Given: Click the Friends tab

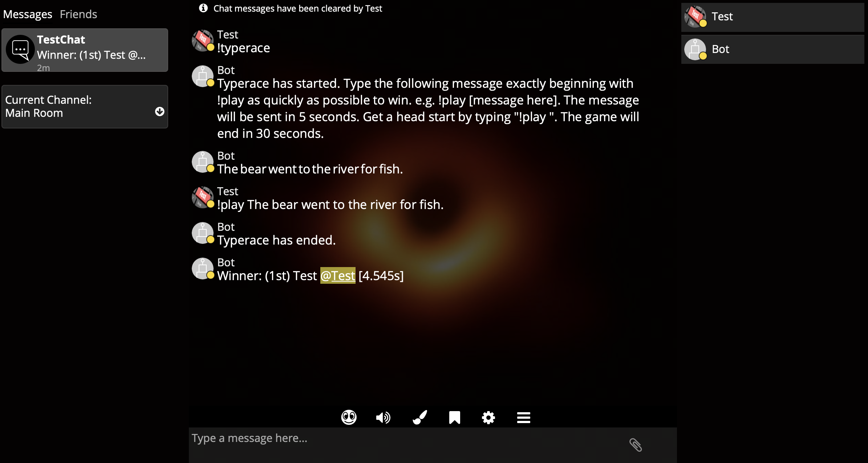Looking at the screenshot, I should [79, 15].
